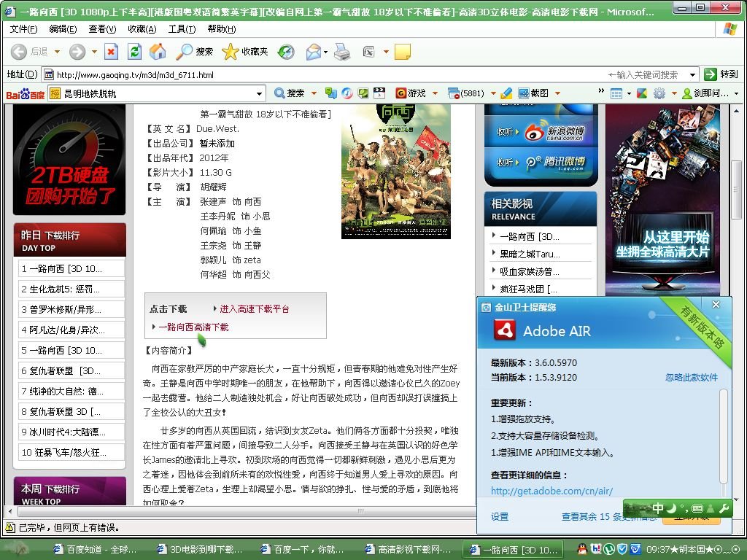
Task: Open the 收藏(A) menu
Action: tap(142, 29)
